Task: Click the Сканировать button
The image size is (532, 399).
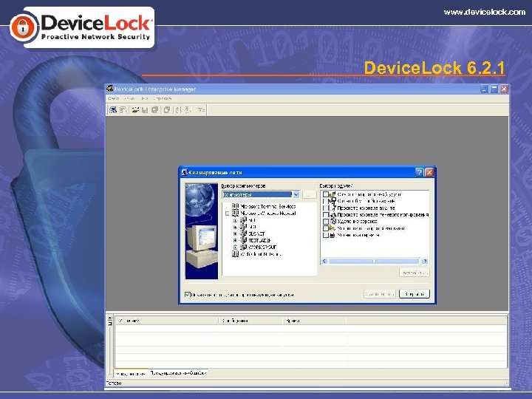Action: [380, 294]
